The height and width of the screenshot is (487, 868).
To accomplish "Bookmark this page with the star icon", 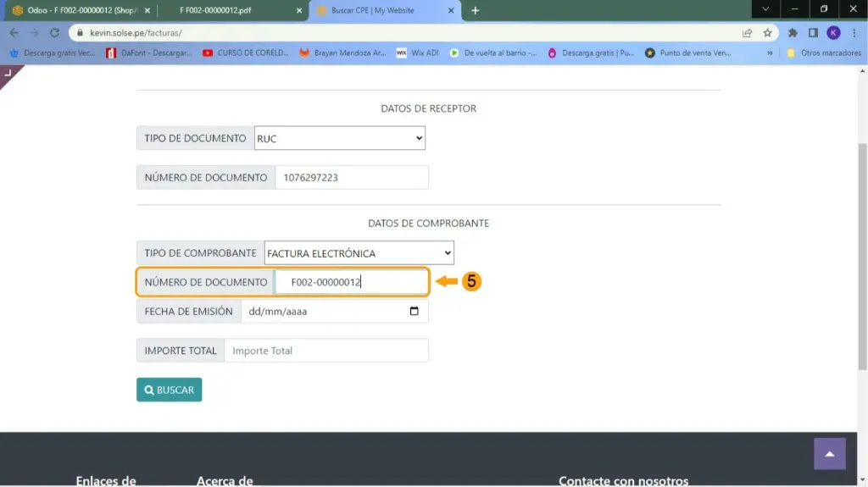I will point(767,33).
